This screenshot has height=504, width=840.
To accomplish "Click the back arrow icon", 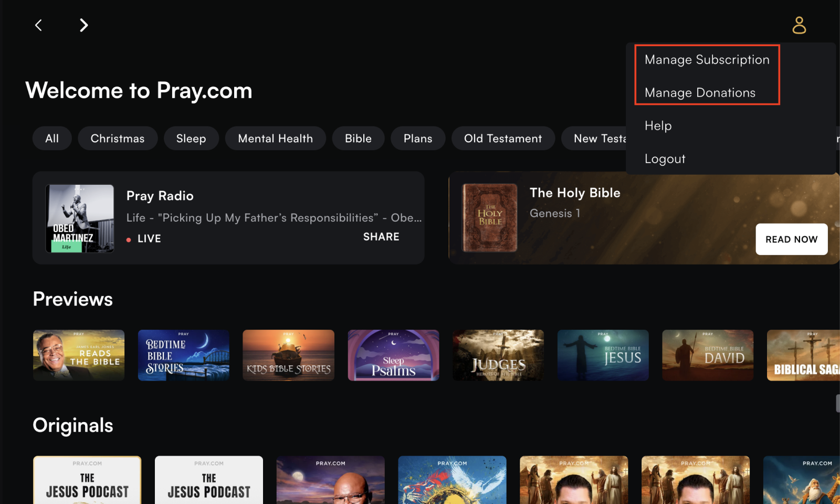I will [x=38, y=25].
